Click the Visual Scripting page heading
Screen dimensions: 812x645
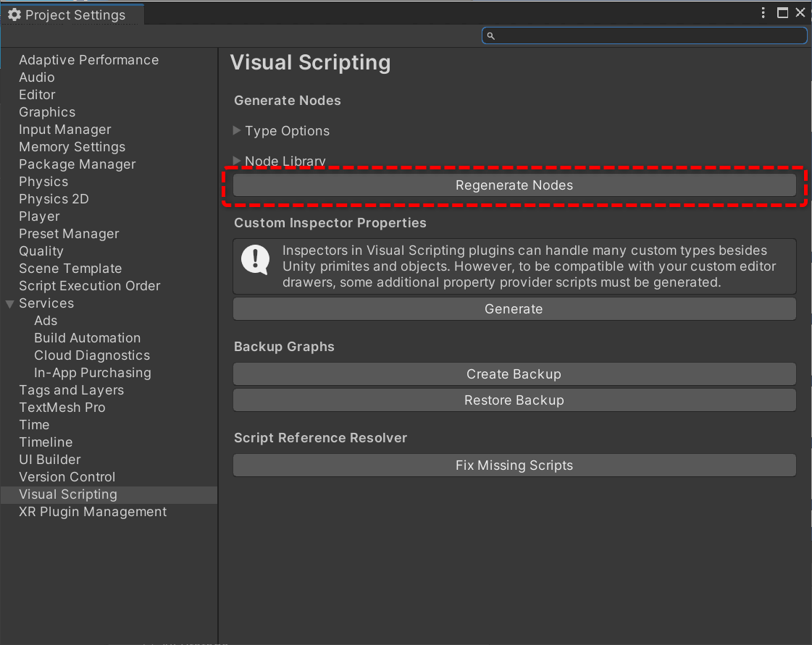pyautogui.click(x=311, y=63)
